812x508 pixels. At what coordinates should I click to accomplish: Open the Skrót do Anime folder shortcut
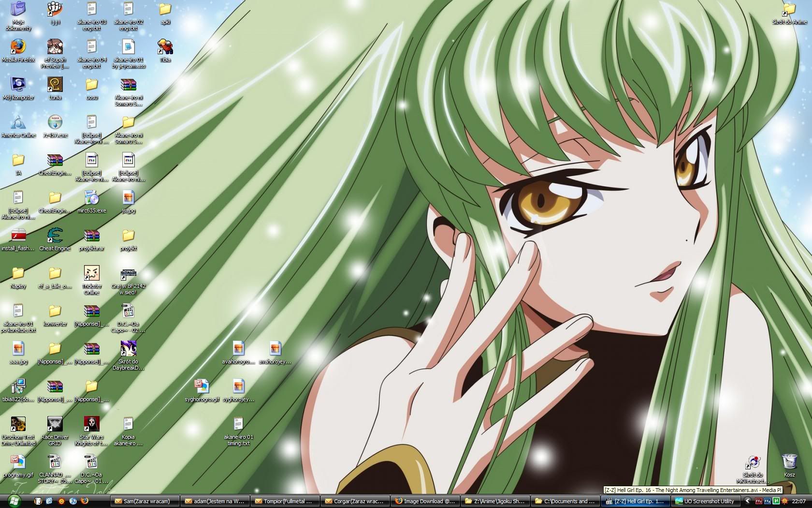(789, 13)
